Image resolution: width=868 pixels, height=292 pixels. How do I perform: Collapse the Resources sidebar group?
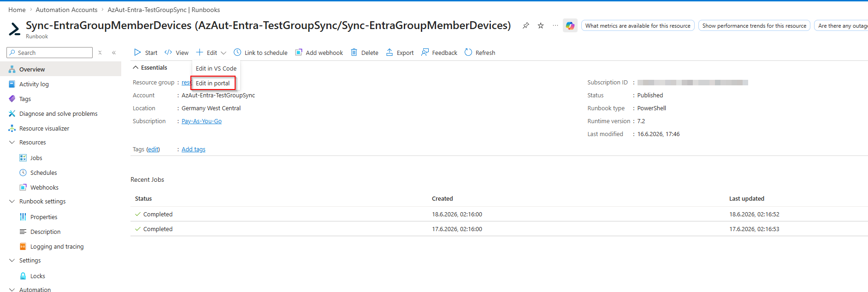point(12,142)
